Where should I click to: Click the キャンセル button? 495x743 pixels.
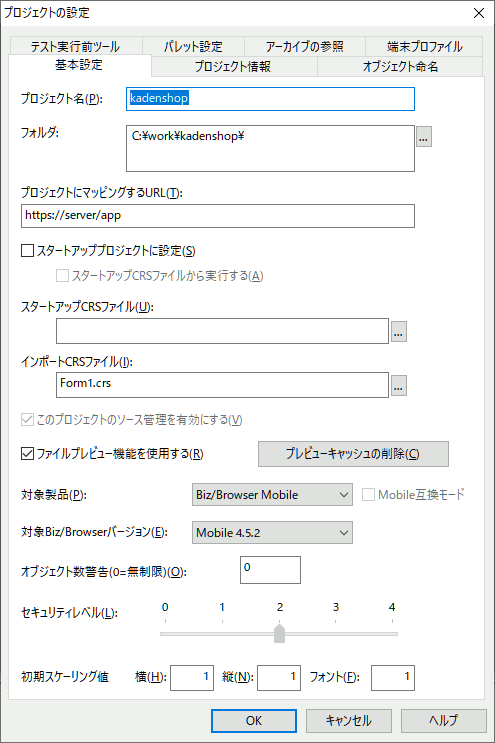pyautogui.click(x=349, y=721)
